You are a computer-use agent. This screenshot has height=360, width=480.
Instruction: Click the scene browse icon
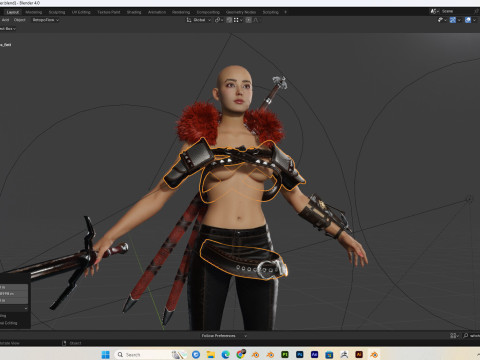(x=434, y=11)
